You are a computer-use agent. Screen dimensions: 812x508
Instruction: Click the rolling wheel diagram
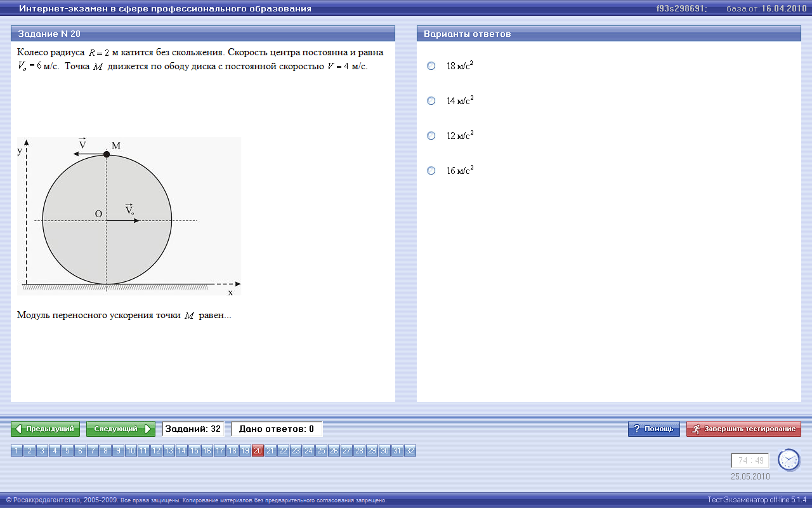129,216
